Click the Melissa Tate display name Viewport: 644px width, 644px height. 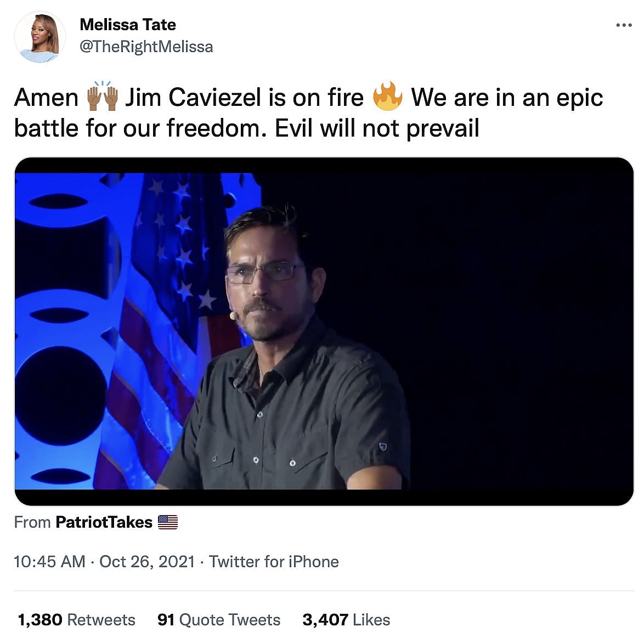[128, 25]
